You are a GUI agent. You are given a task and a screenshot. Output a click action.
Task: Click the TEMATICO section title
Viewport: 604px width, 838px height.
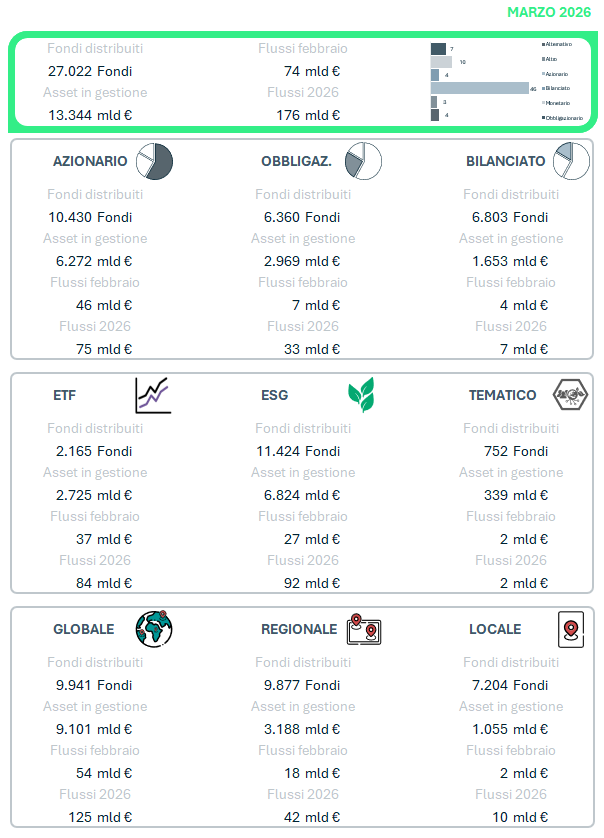point(503,395)
